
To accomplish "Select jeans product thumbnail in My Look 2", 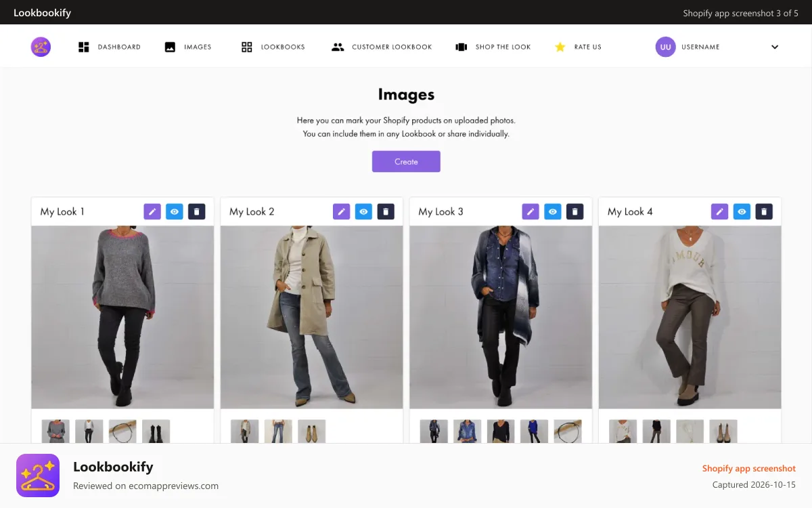I will (x=278, y=431).
